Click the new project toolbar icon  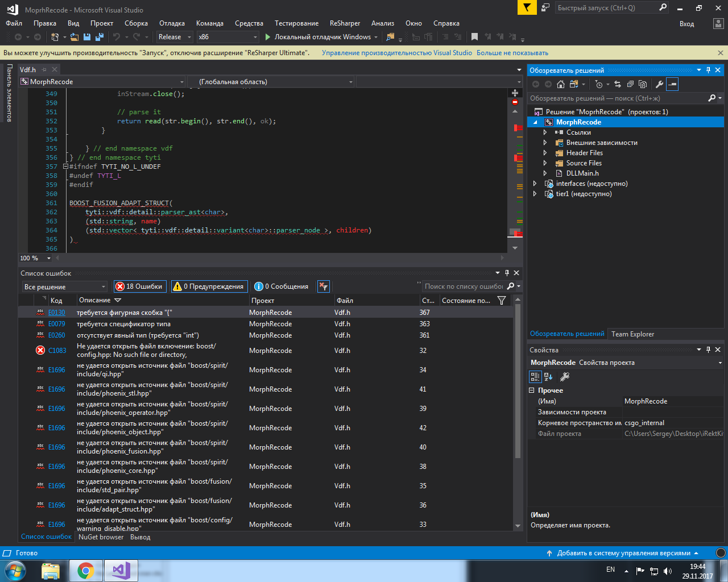tap(55, 37)
